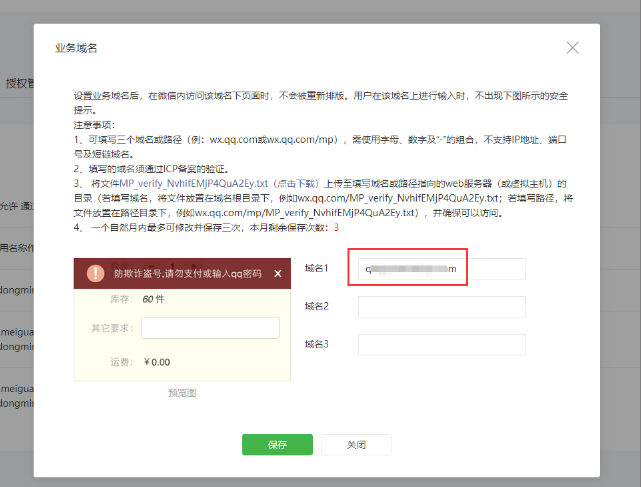
Task: Click the 保存 green button
Action: tap(277, 444)
